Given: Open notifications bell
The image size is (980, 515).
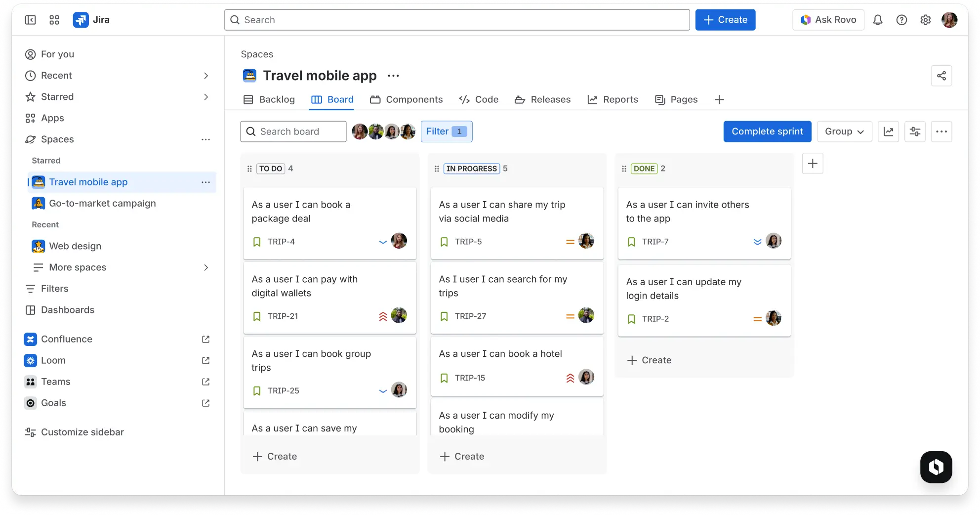Looking at the screenshot, I should 878,20.
